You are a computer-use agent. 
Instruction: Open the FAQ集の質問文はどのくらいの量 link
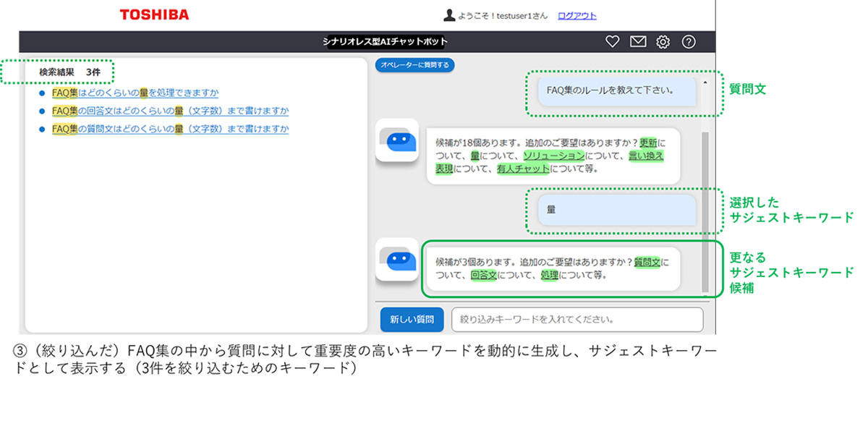(170, 129)
